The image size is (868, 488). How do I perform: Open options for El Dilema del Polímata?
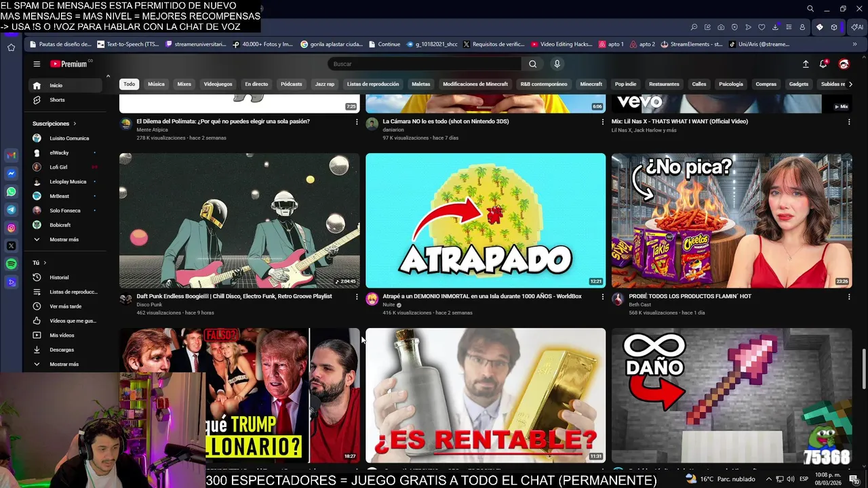357,121
